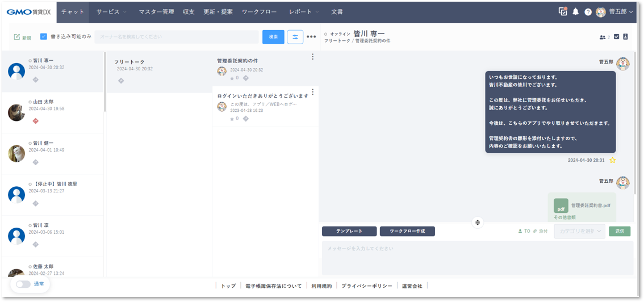Viewport: 644px width, 302px height.
Task: Open ログインいただき thread kebab menu
Action: pyautogui.click(x=312, y=92)
